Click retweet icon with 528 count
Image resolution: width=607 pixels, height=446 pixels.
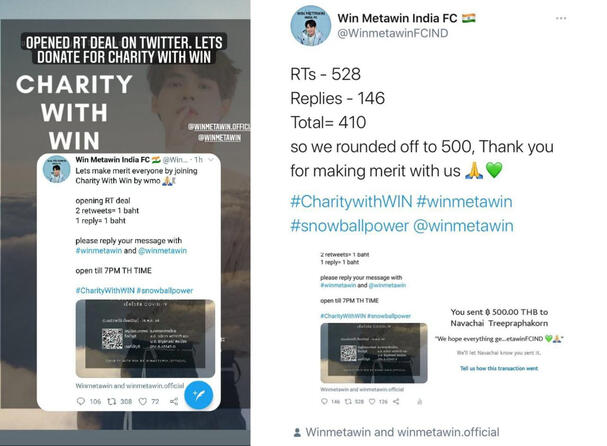[348, 401]
